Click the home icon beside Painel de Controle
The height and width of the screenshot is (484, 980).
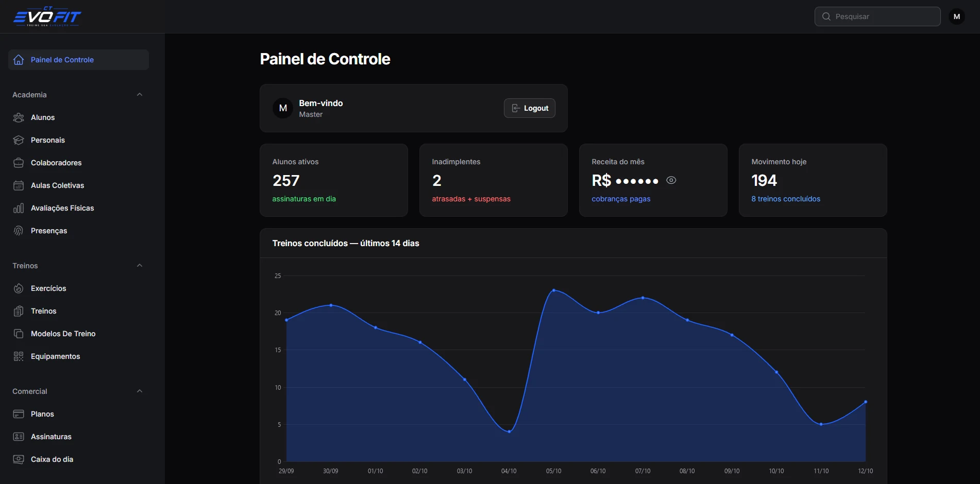click(19, 60)
